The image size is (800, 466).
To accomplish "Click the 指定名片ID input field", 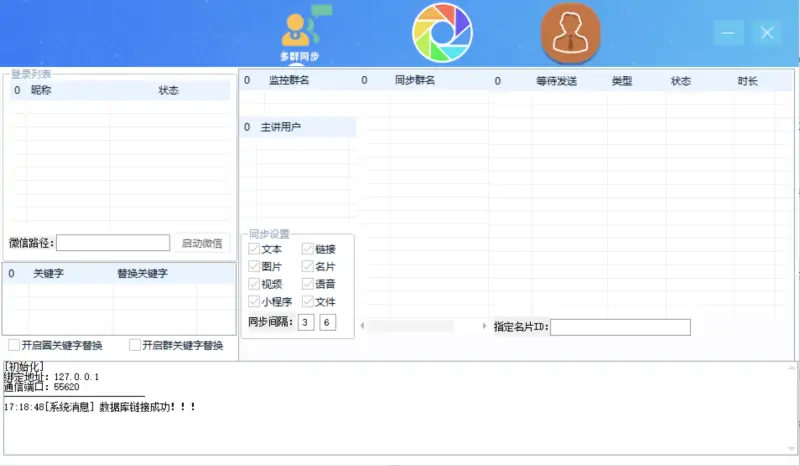I will click(x=620, y=327).
